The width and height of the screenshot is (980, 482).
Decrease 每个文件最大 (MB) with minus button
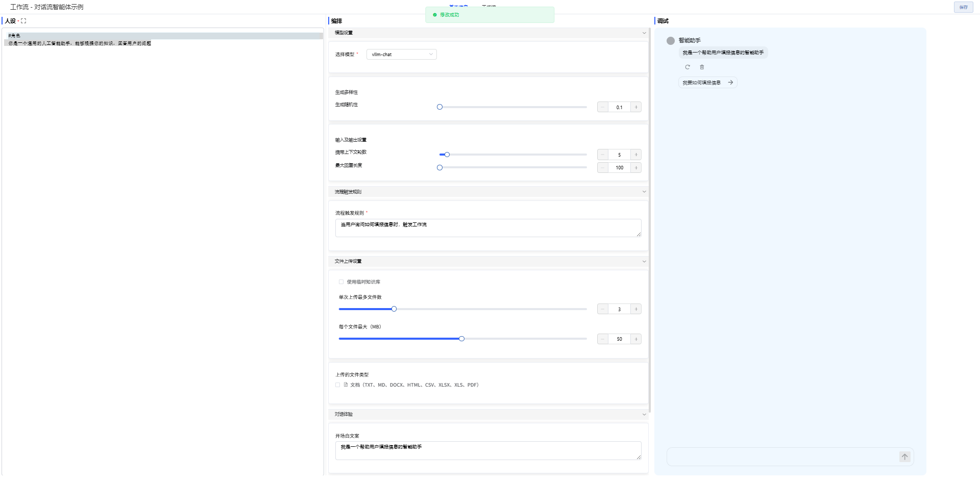pyautogui.click(x=603, y=339)
